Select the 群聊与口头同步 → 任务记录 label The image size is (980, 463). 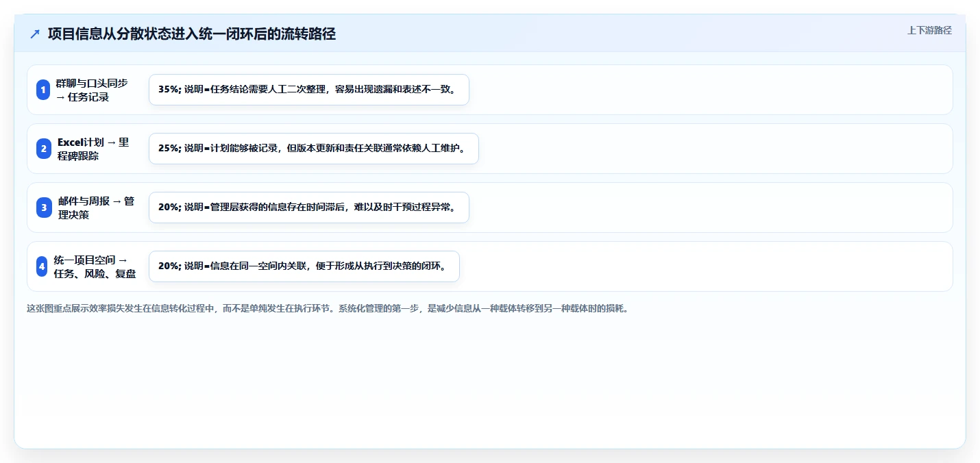pyautogui.click(x=92, y=90)
